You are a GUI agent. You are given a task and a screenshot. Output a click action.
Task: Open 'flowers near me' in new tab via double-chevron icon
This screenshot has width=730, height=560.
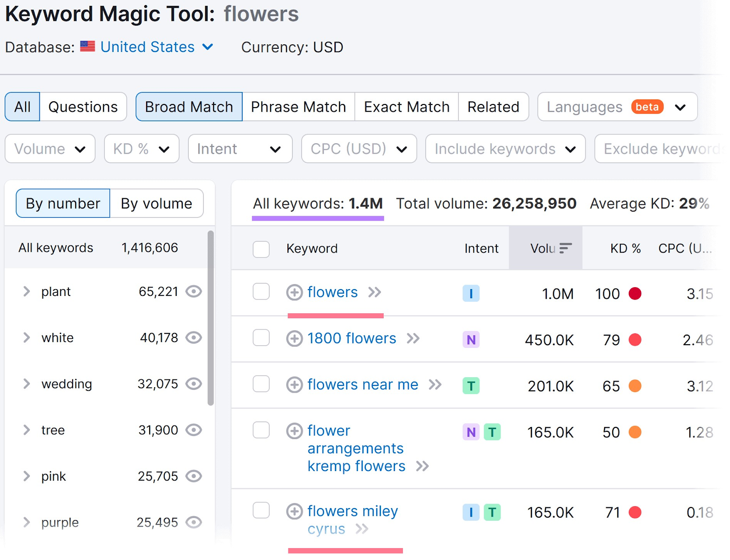[435, 384]
